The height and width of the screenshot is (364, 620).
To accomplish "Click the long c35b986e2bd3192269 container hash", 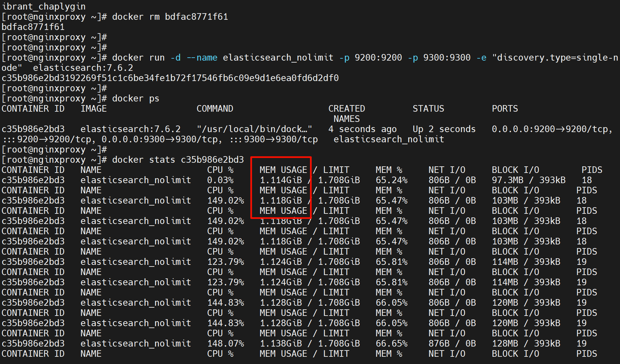I will coord(170,78).
